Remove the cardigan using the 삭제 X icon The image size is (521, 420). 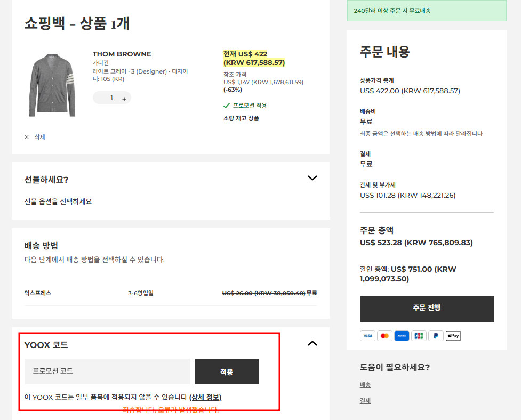coord(26,137)
